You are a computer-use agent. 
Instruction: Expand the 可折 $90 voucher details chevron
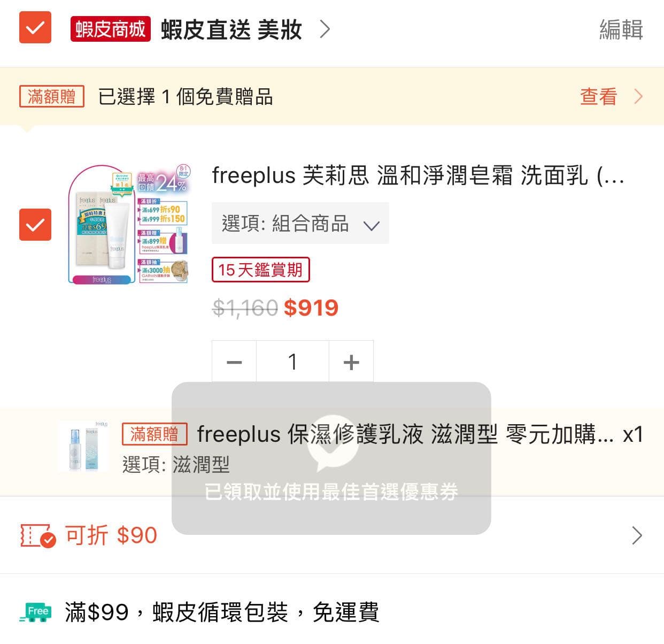point(637,535)
